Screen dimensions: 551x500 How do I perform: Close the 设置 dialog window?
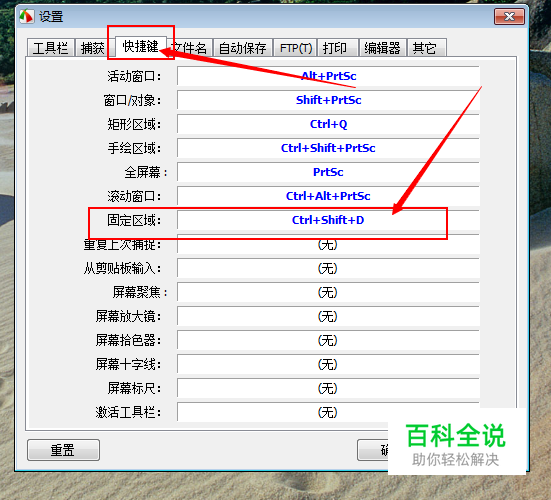(x=509, y=17)
